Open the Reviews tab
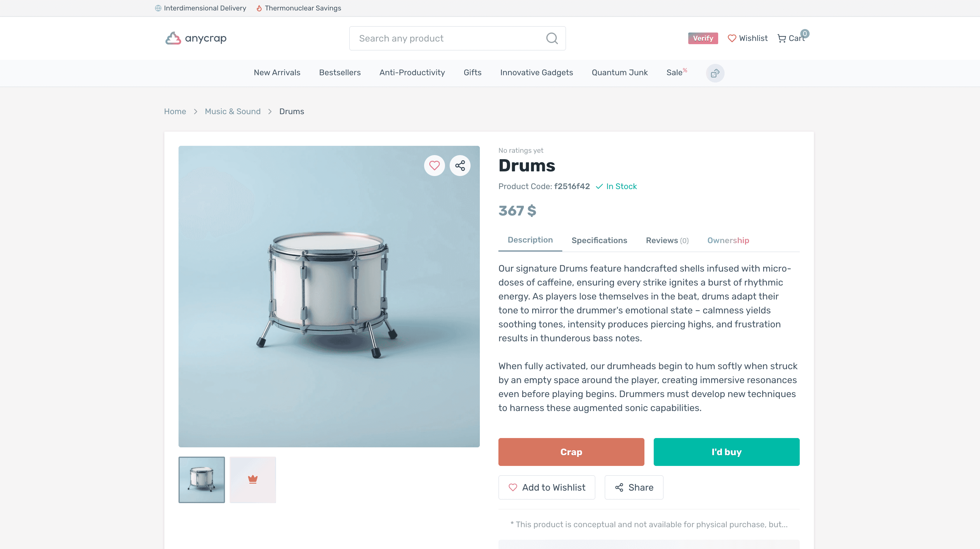Screen dimensions: 980x549 tap(667, 240)
